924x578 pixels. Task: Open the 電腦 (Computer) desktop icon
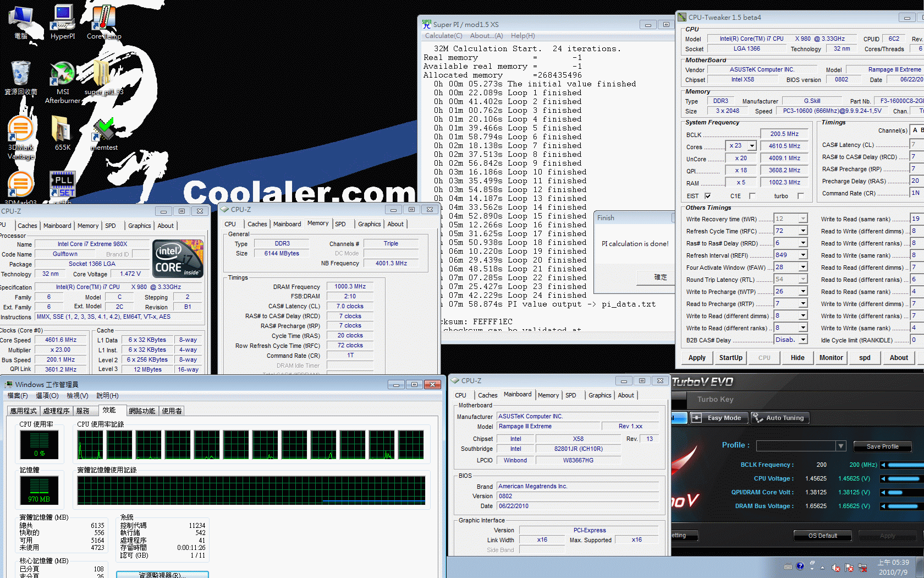coord(21,22)
